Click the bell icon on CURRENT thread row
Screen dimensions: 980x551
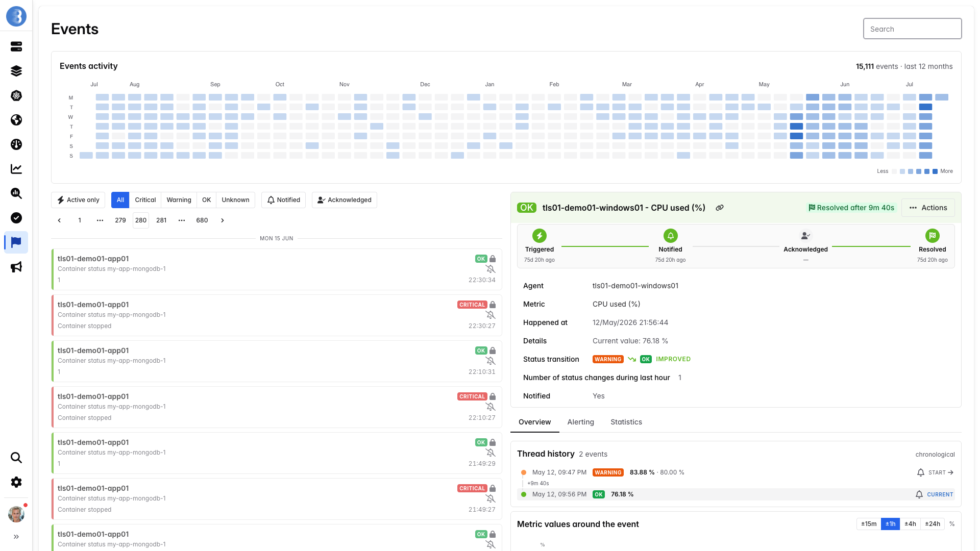pyautogui.click(x=919, y=494)
